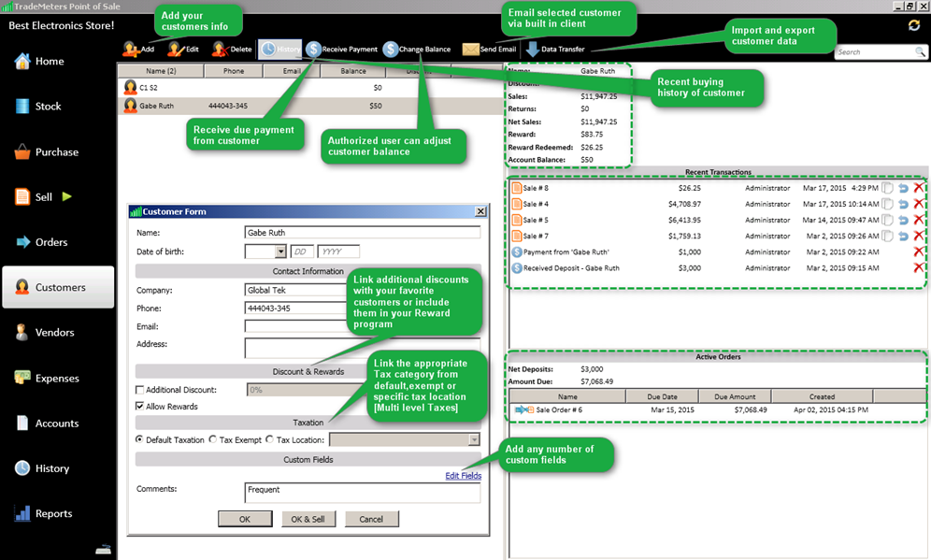Expand the Tax Location dropdown
The image size is (931, 560).
(474, 439)
